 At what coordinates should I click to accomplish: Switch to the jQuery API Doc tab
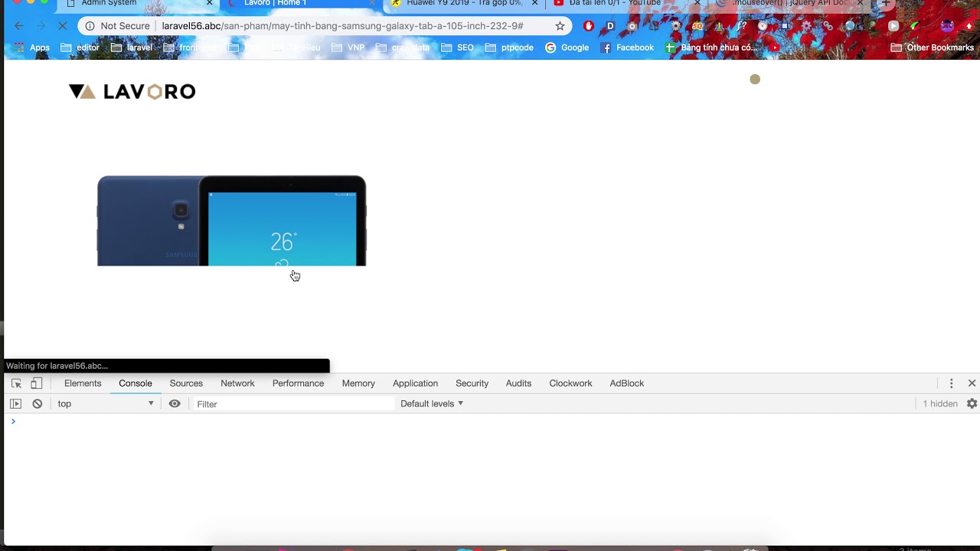(789, 4)
